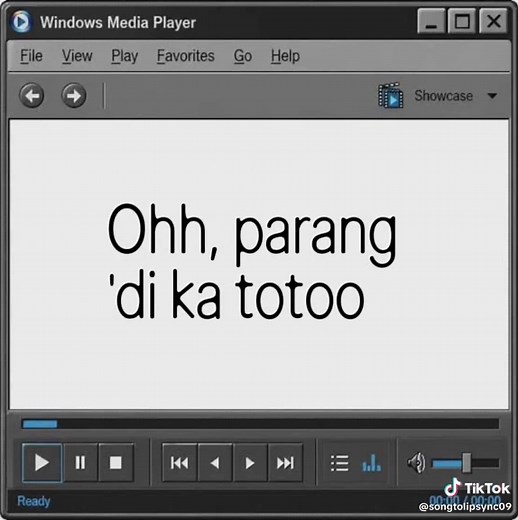Open the Showcase label
The width and height of the screenshot is (518, 520).
tap(443, 96)
